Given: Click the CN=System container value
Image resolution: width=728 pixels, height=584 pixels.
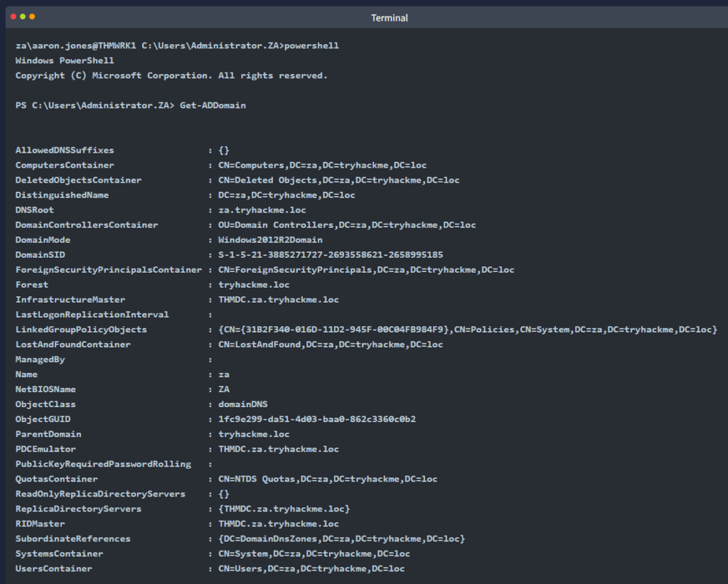Looking at the screenshot, I should 314,553.
